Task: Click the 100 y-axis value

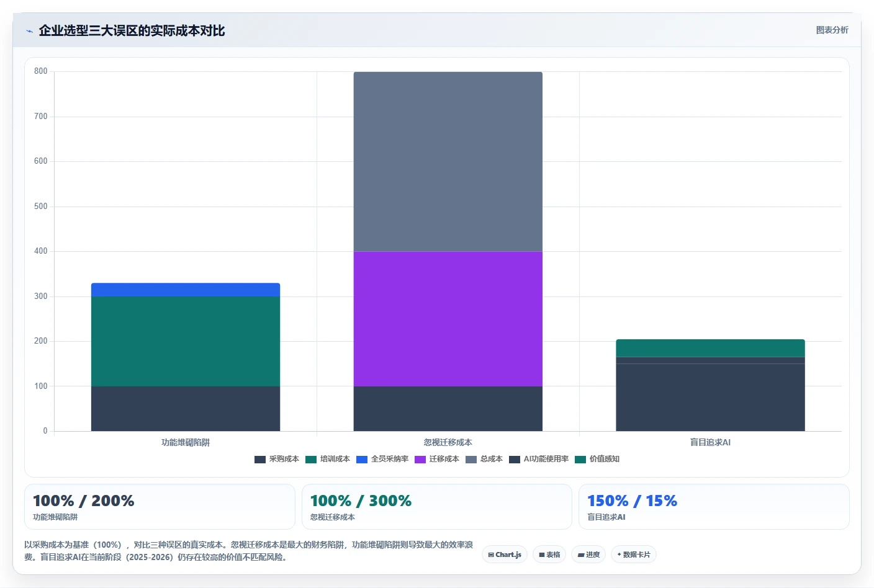Action: click(x=41, y=386)
